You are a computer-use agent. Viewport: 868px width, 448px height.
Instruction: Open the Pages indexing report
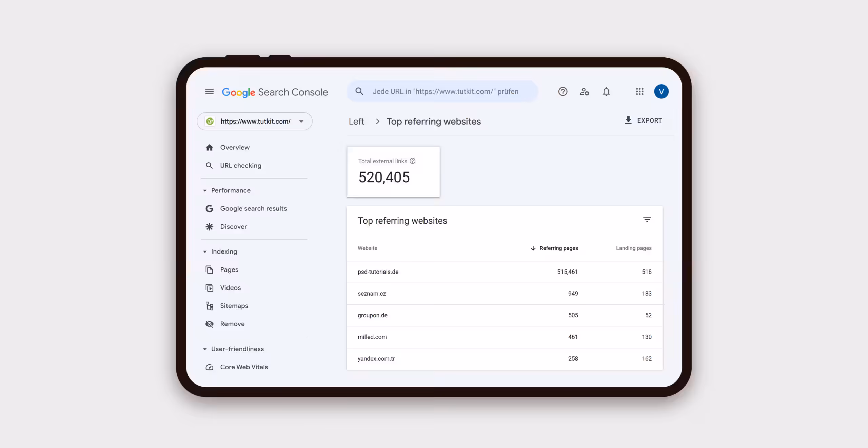point(229,269)
